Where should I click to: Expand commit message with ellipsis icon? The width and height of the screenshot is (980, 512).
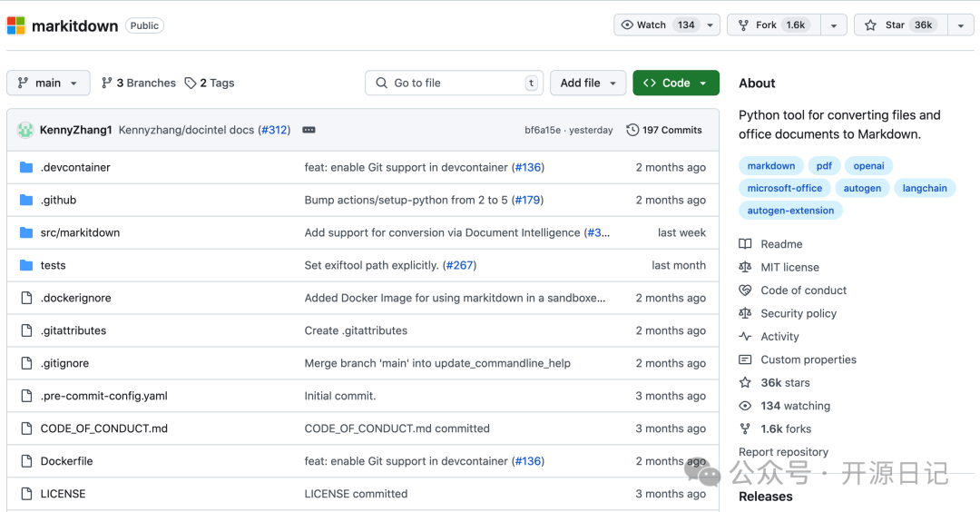tap(309, 130)
